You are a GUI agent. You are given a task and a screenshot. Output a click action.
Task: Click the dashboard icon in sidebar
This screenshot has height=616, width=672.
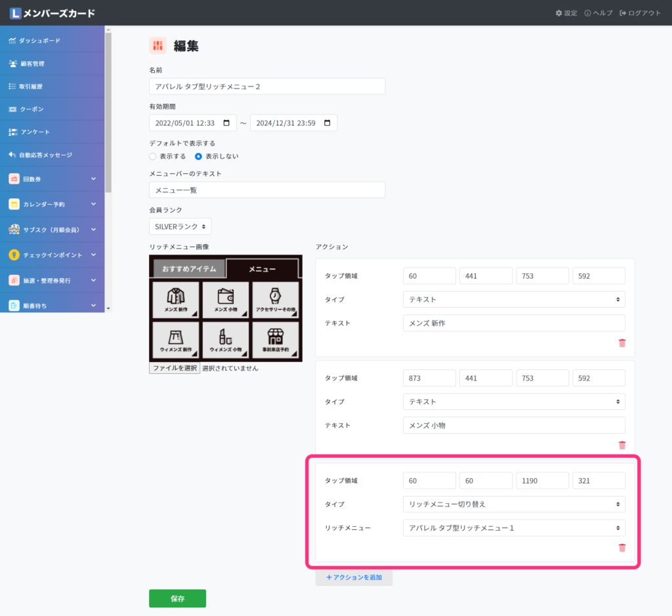[12, 41]
